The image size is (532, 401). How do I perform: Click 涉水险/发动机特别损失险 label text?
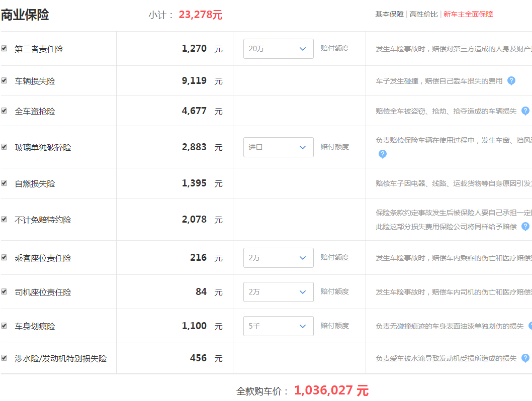tap(60, 359)
